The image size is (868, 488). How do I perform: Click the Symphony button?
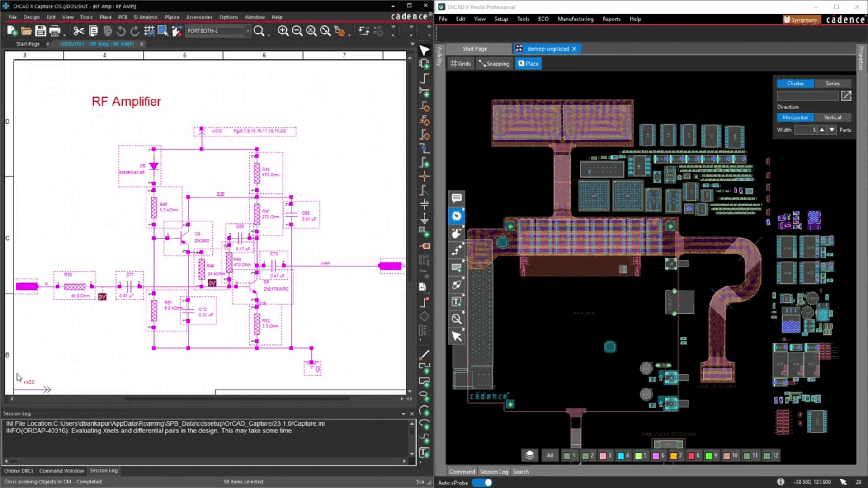(x=801, y=19)
